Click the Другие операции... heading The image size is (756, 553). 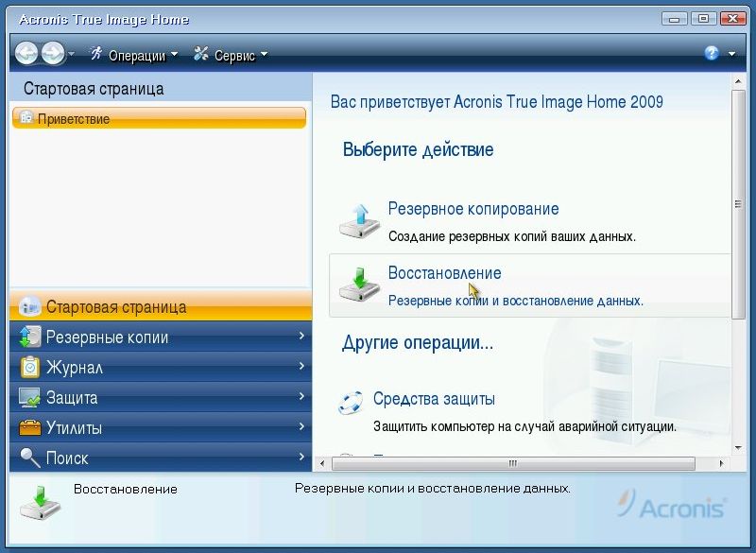coord(418,343)
